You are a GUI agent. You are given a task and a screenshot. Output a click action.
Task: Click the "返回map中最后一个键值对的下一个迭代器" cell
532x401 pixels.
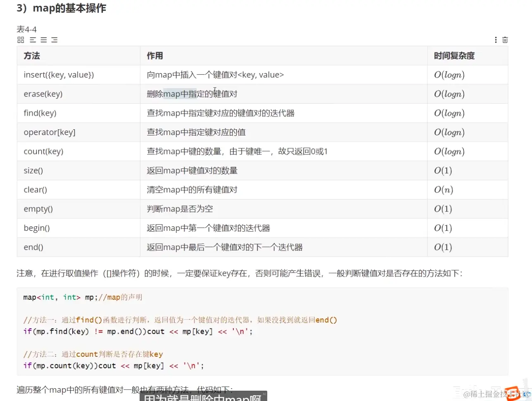(284, 247)
